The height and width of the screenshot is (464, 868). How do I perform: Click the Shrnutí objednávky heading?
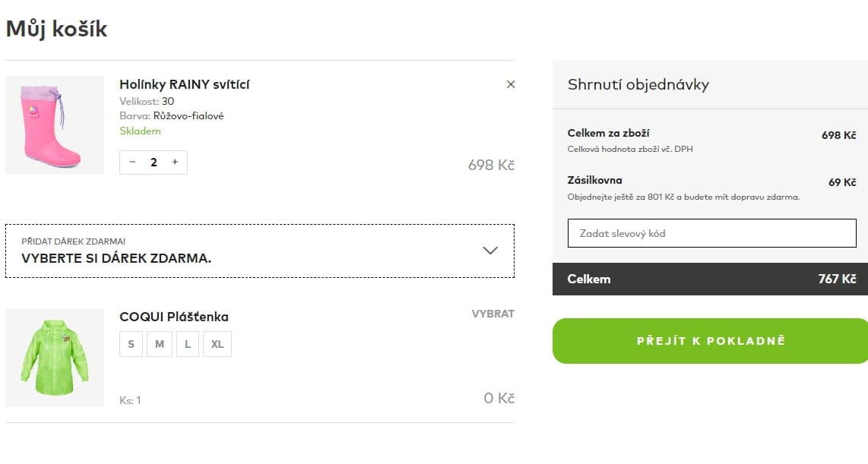[638, 84]
